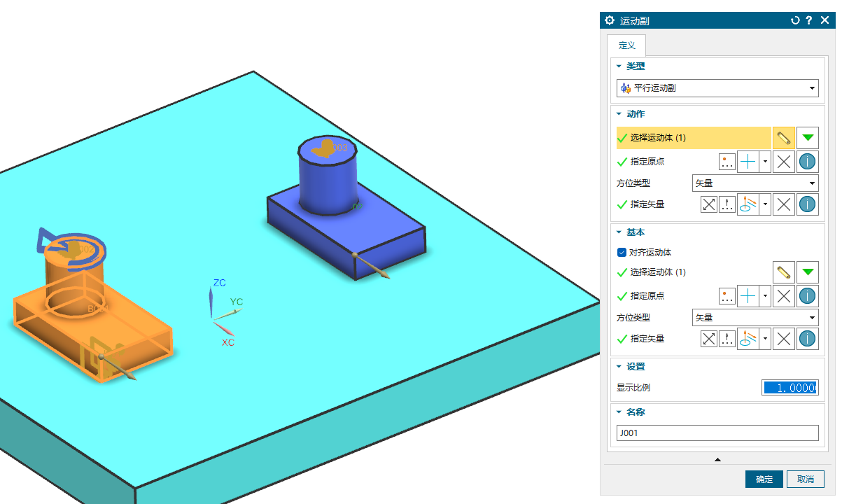The width and height of the screenshot is (849, 504).
Task: Click the yellow ruler icon in 动作 选择运动体 row
Action: [x=784, y=138]
